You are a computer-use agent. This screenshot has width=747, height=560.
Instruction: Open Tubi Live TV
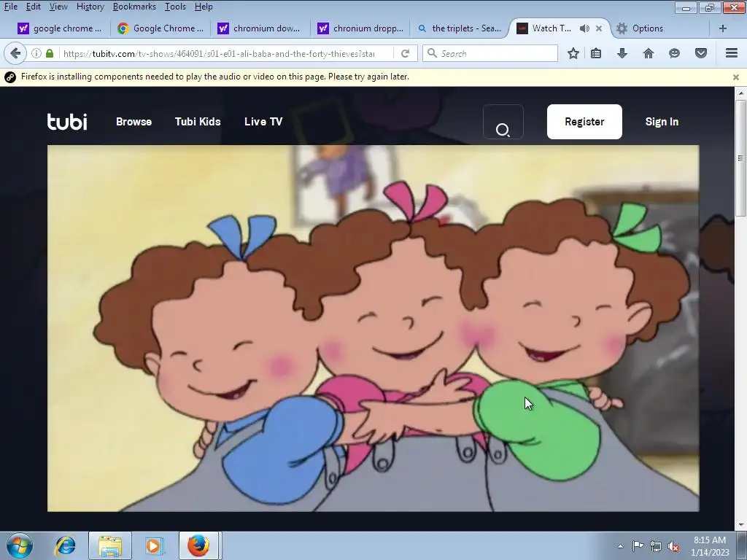tap(263, 122)
